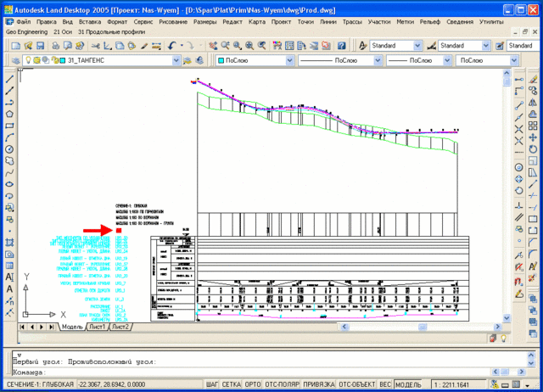Toggle МОДЕЛЬ space button
The image size is (543, 392).
click(x=408, y=384)
